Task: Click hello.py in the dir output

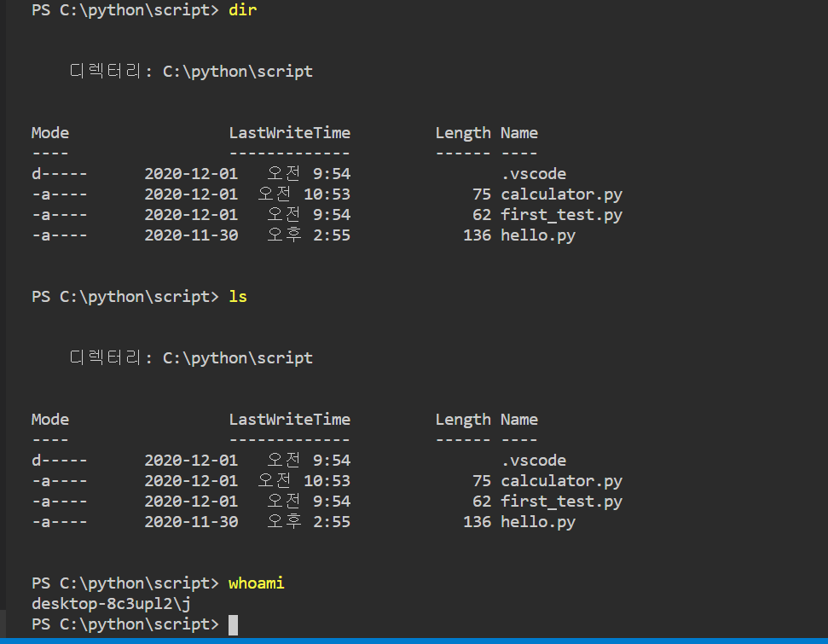Action: tap(537, 235)
